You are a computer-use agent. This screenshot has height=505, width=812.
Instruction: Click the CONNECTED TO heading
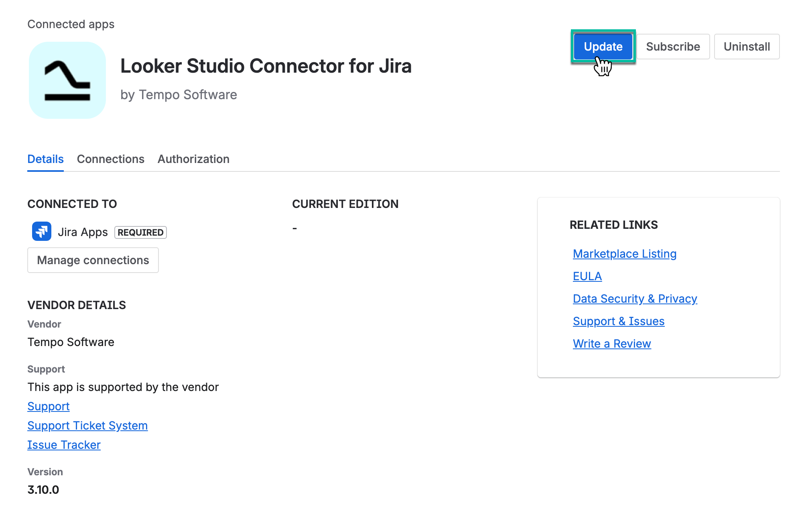click(72, 204)
